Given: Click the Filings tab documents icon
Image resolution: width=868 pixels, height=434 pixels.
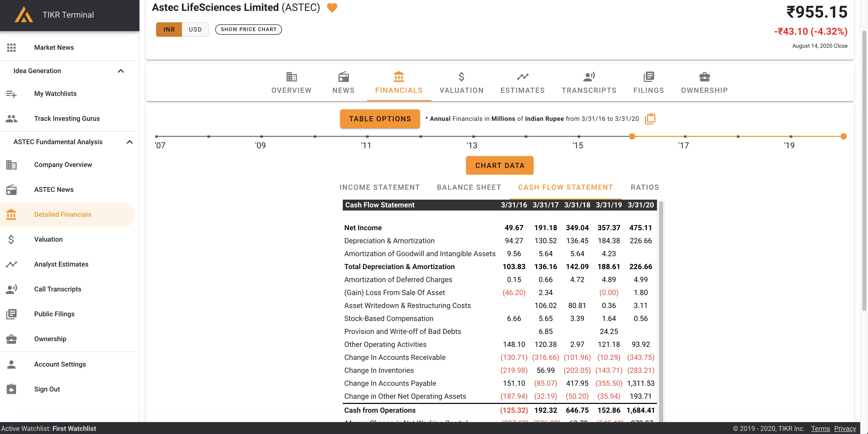Looking at the screenshot, I should pyautogui.click(x=649, y=77).
